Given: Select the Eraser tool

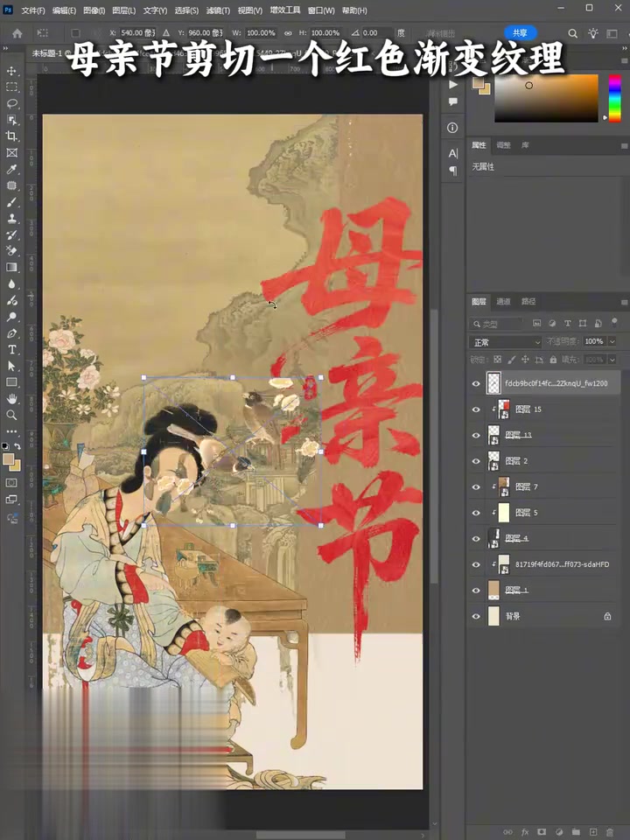Looking at the screenshot, I should point(11,251).
